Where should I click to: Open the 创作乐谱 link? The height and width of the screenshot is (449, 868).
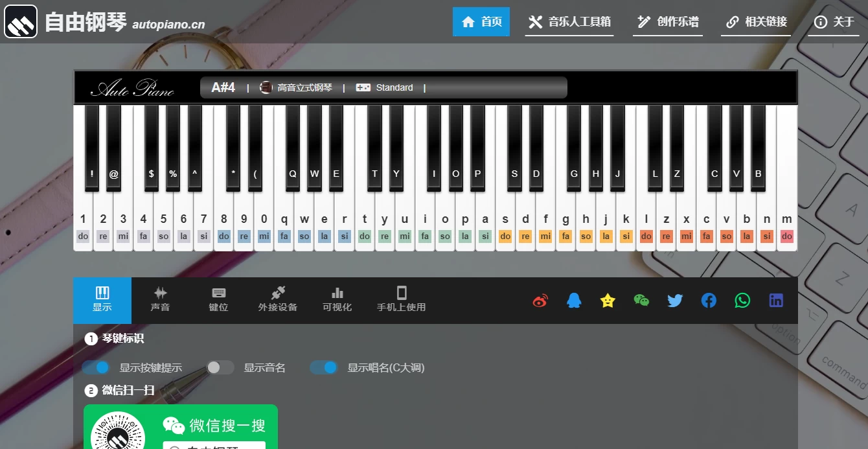[668, 22]
